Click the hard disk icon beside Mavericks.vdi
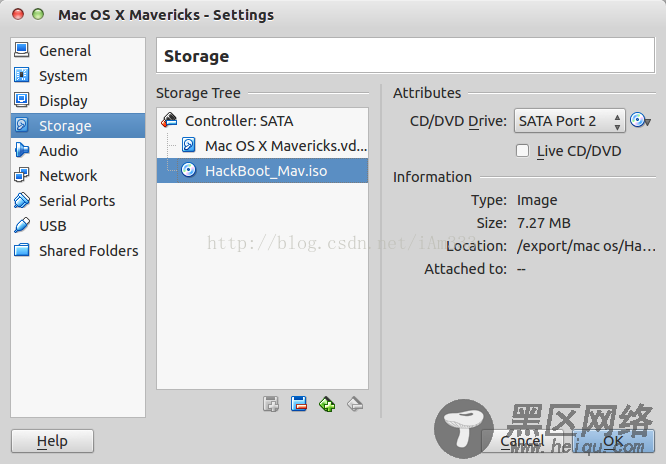666x464 pixels. [x=189, y=145]
